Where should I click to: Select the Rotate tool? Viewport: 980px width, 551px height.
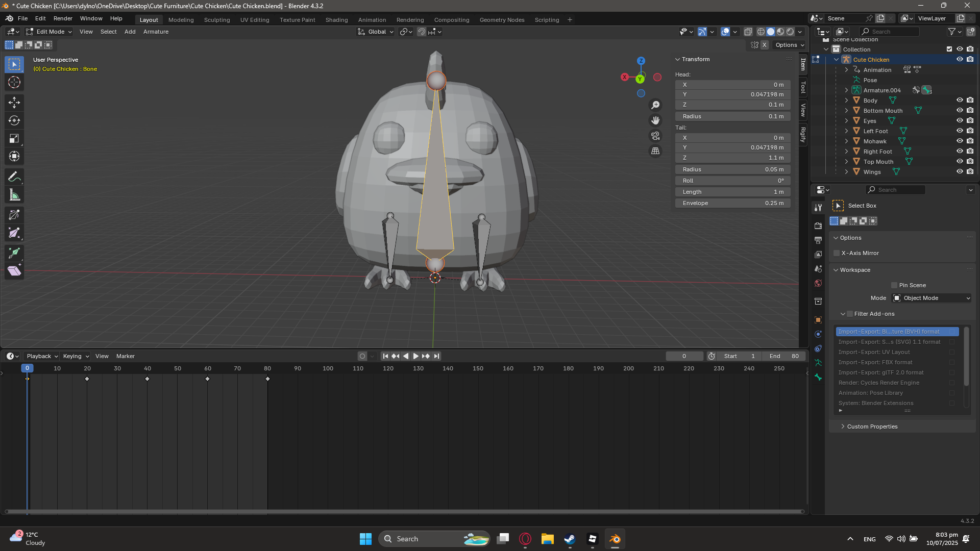click(14, 120)
